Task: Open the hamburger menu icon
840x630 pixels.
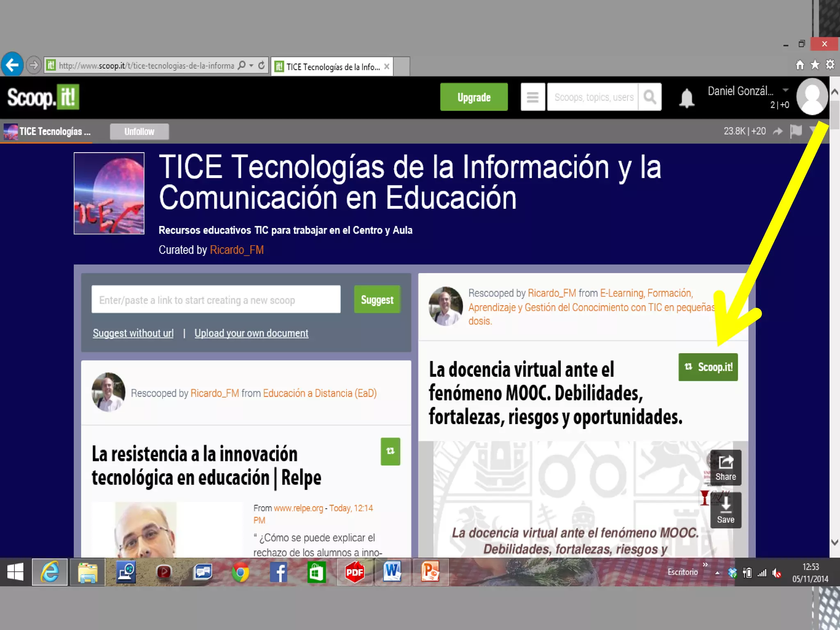Action: [x=533, y=97]
